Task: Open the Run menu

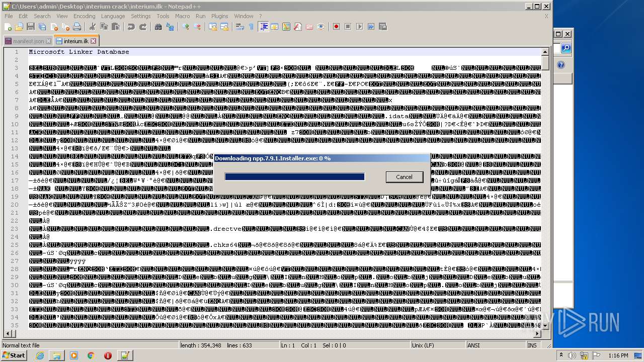Action: (x=200, y=16)
